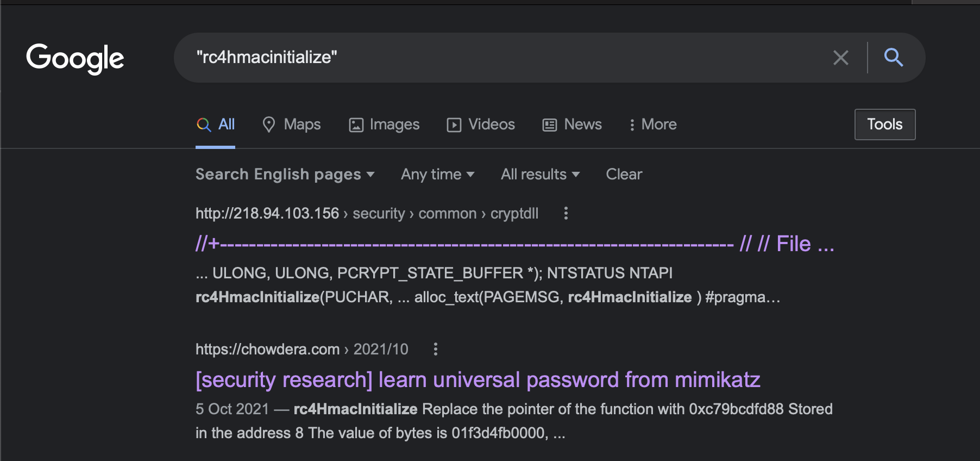
Task: Open the learn universal password from mimikatz result
Action: click(x=478, y=379)
